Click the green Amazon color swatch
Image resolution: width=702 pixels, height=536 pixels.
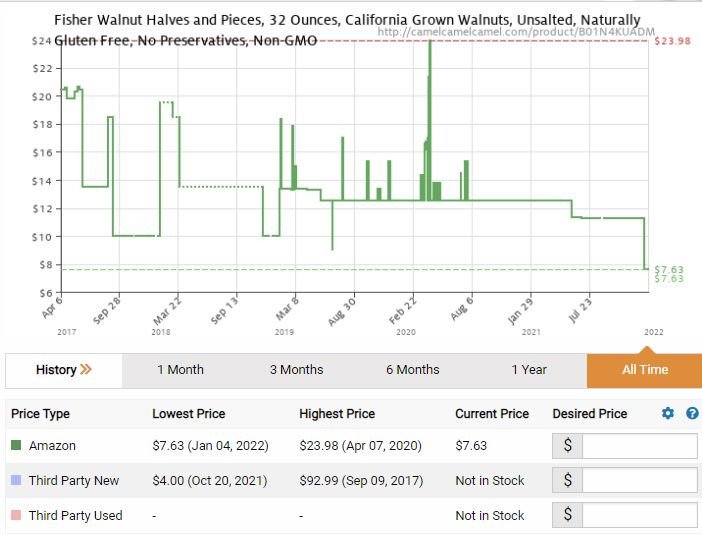click(x=16, y=445)
